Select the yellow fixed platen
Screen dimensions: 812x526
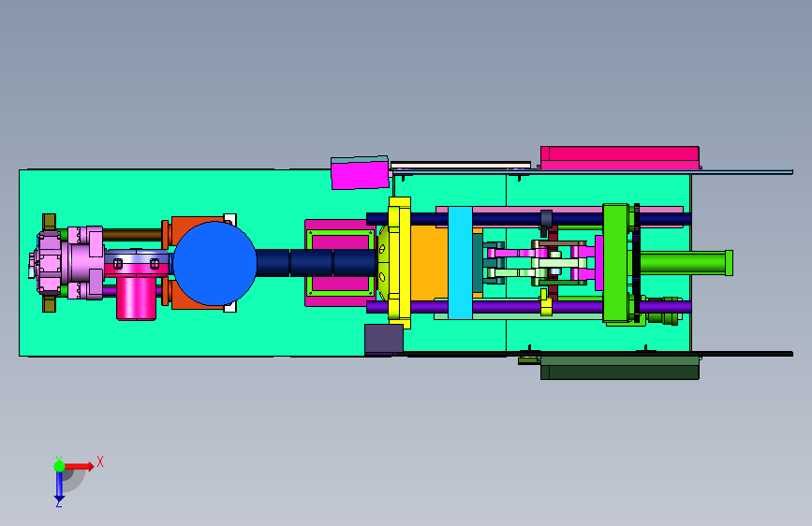(x=400, y=262)
